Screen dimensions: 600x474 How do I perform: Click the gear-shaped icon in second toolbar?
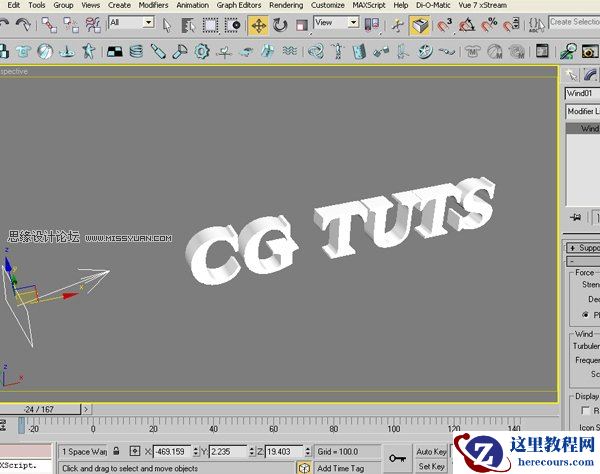coord(202,51)
